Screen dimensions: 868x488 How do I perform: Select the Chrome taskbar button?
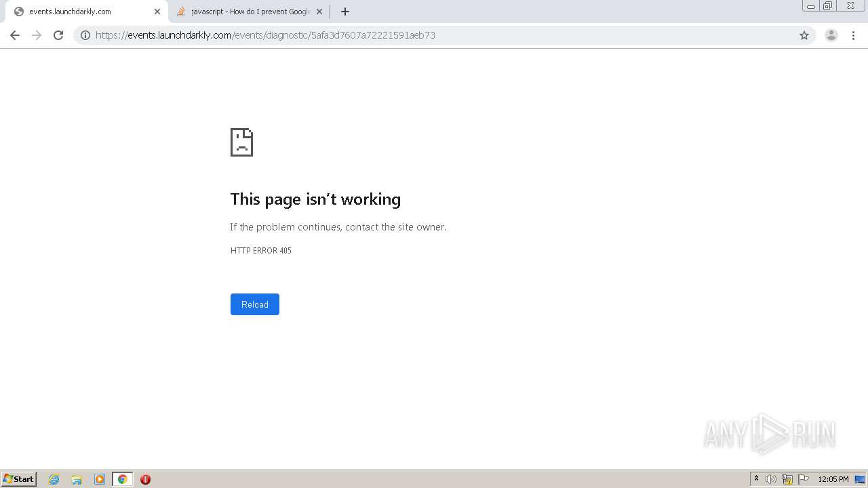pyautogui.click(x=122, y=479)
